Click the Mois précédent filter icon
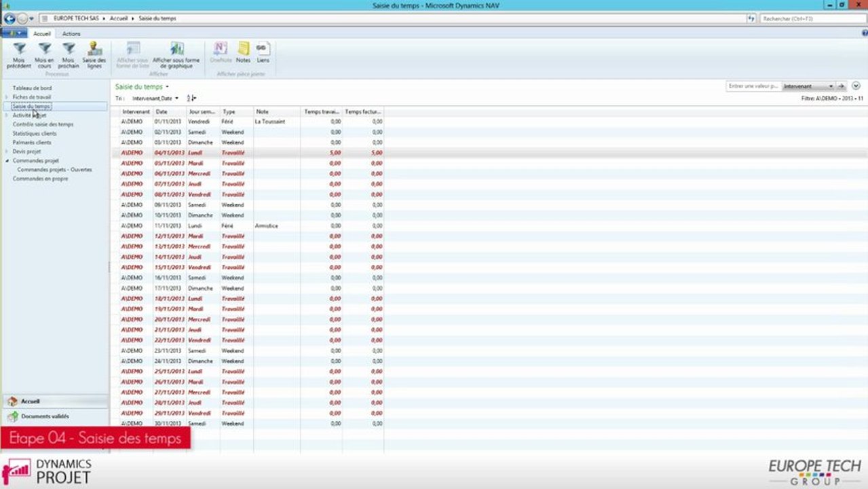This screenshot has width=868, height=489. click(x=20, y=49)
